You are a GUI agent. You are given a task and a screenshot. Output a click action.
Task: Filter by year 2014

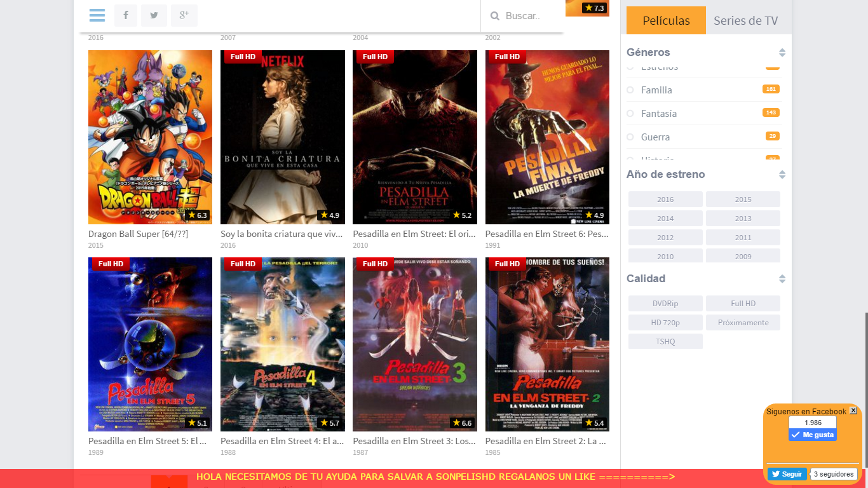coord(665,219)
